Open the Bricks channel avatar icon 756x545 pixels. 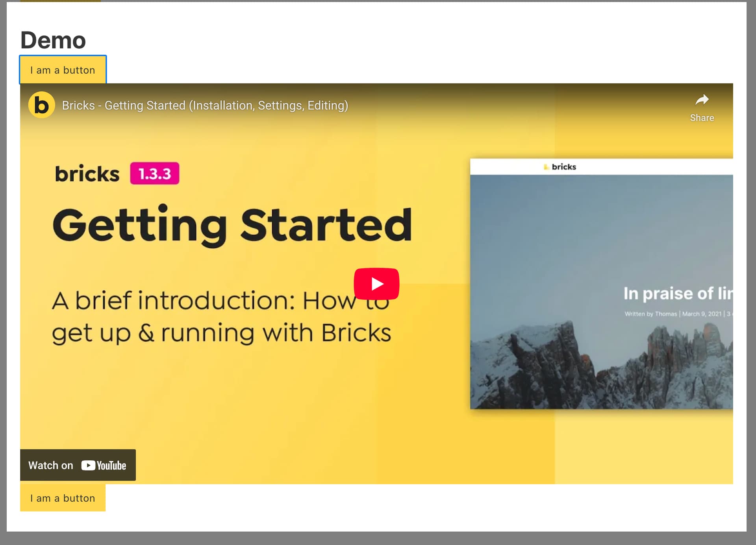41,105
